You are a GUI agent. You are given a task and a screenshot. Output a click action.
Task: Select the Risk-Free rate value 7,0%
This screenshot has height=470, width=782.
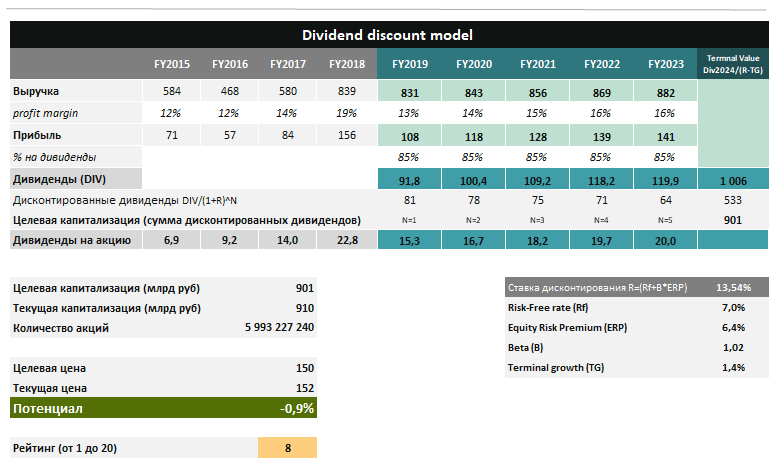coord(733,307)
